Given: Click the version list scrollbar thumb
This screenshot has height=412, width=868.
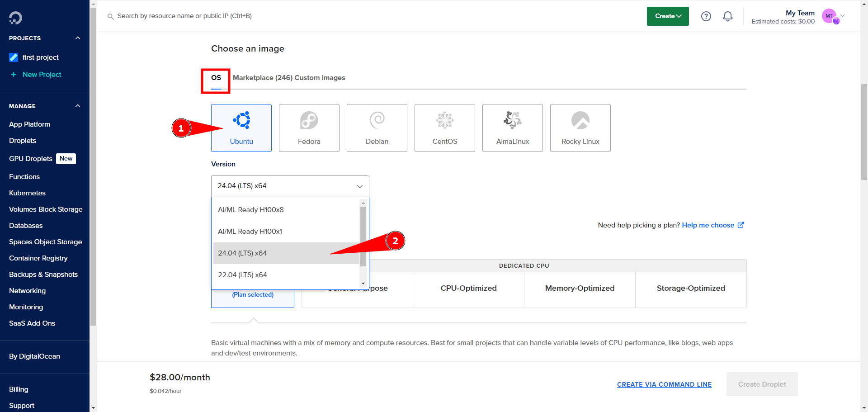Looking at the screenshot, I should coord(363,235).
